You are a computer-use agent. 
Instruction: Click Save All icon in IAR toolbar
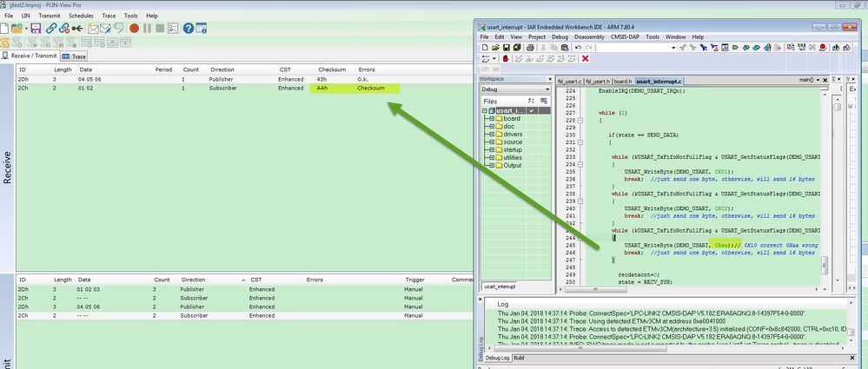click(x=517, y=48)
